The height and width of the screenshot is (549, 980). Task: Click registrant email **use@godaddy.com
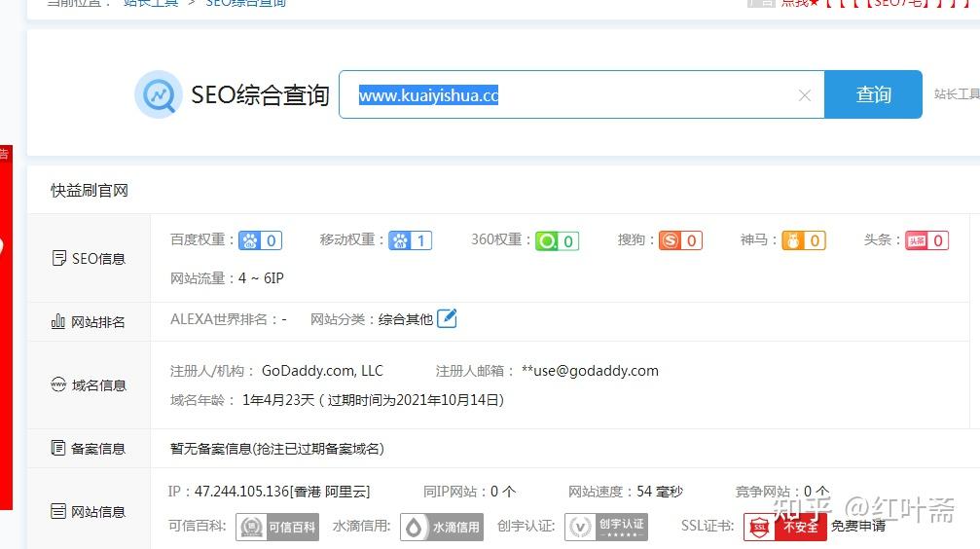pos(590,371)
